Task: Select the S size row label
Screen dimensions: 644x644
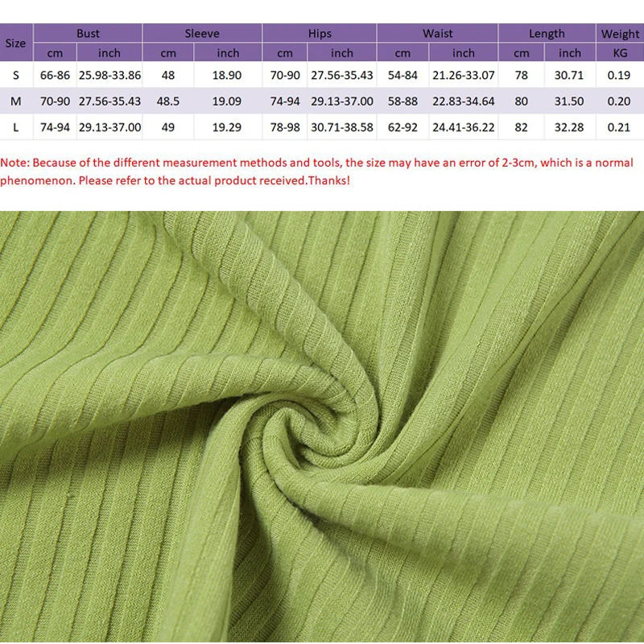Action: tap(15, 75)
